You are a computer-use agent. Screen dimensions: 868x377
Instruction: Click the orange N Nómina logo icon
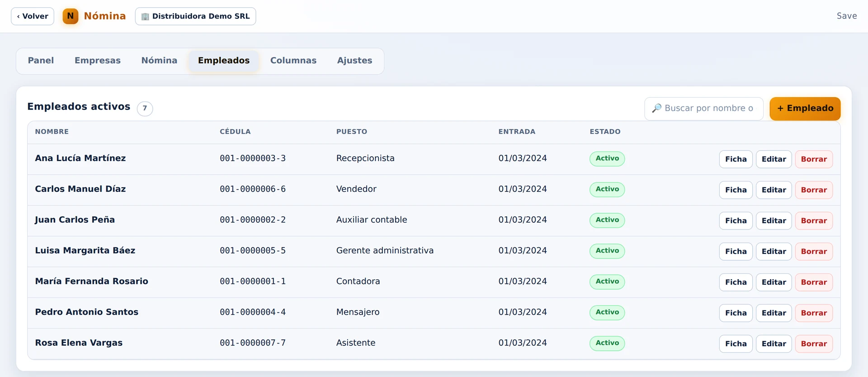tap(70, 16)
